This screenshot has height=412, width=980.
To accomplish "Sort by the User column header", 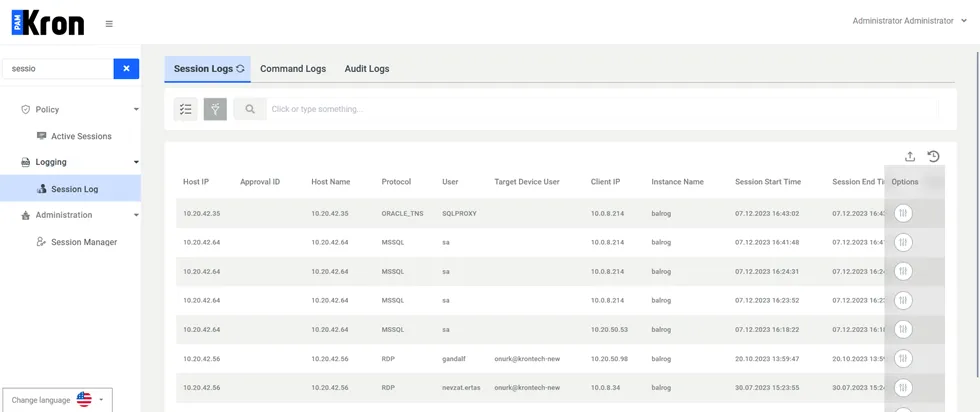I will pos(450,182).
